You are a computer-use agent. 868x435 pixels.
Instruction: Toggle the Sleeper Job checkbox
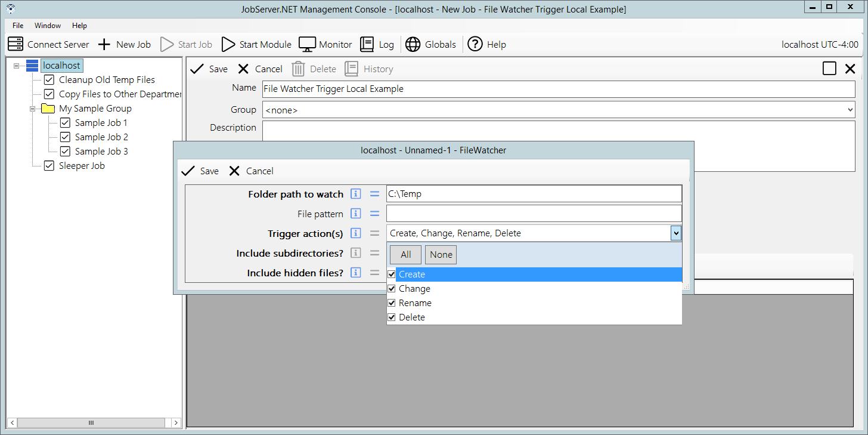coord(49,166)
